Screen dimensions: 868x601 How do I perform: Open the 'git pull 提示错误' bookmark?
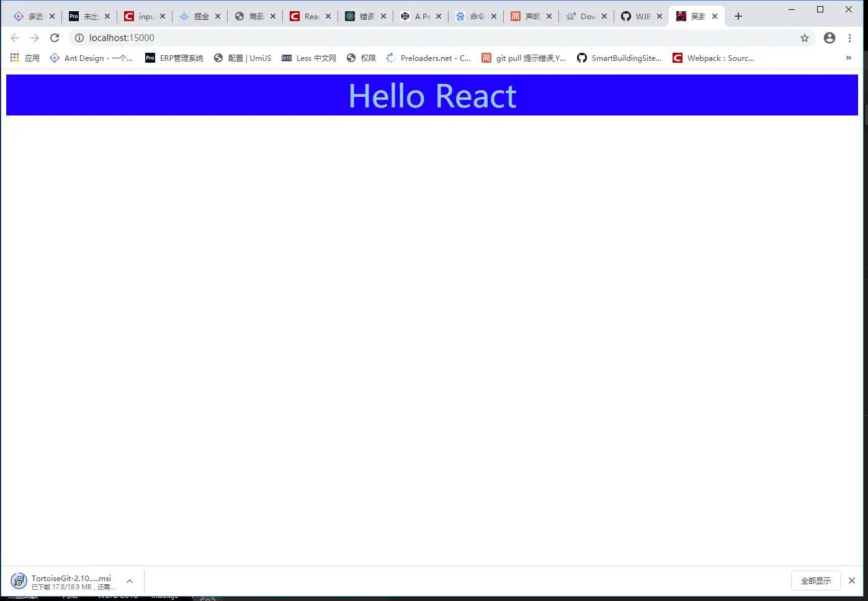(x=524, y=58)
